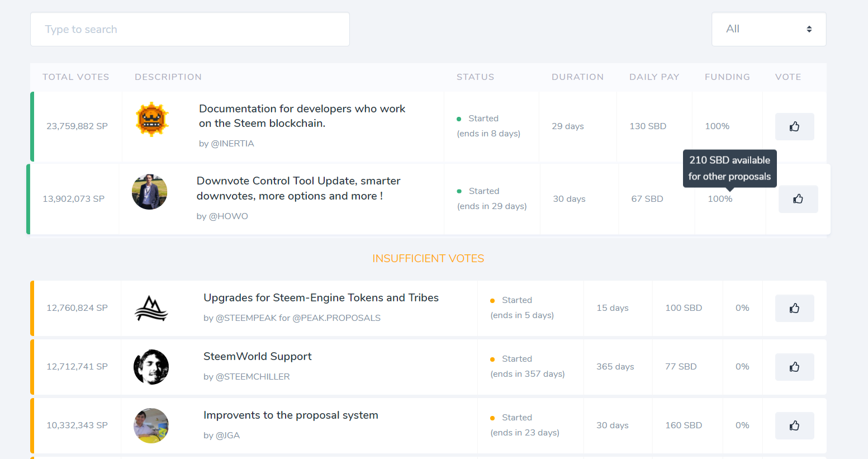Screen dimensions: 868x459
Task: Select the DESCRIPTION column header
Action: click(x=168, y=77)
